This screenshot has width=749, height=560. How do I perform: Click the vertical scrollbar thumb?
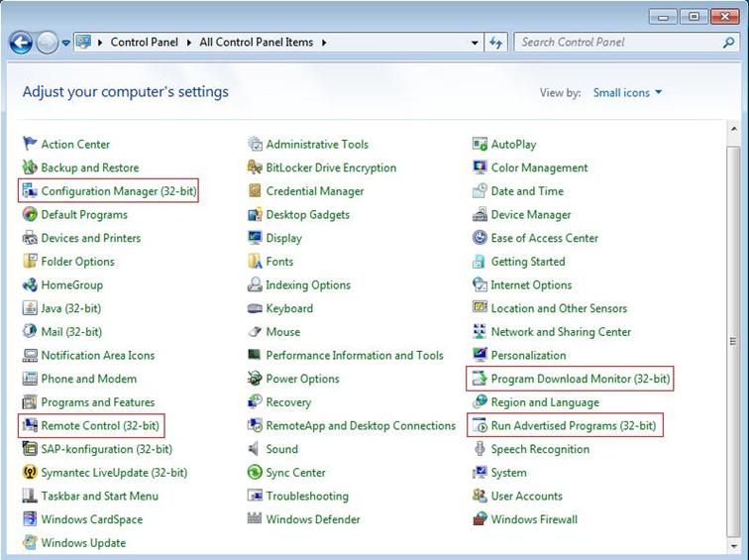click(x=733, y=341)
